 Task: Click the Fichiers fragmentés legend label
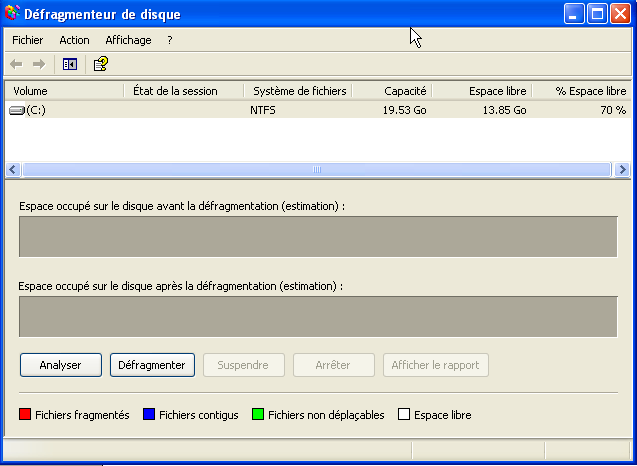(x=82, y=415)
